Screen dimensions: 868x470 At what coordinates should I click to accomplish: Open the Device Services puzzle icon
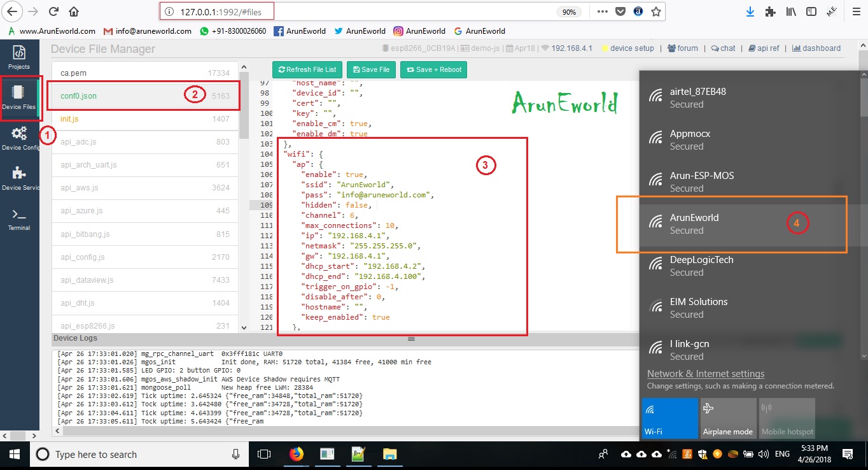[19, 178]
